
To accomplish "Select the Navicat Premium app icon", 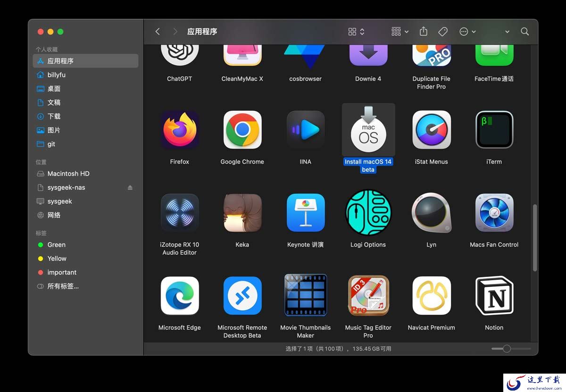I will pyautogui.click(x=432, y=296).
